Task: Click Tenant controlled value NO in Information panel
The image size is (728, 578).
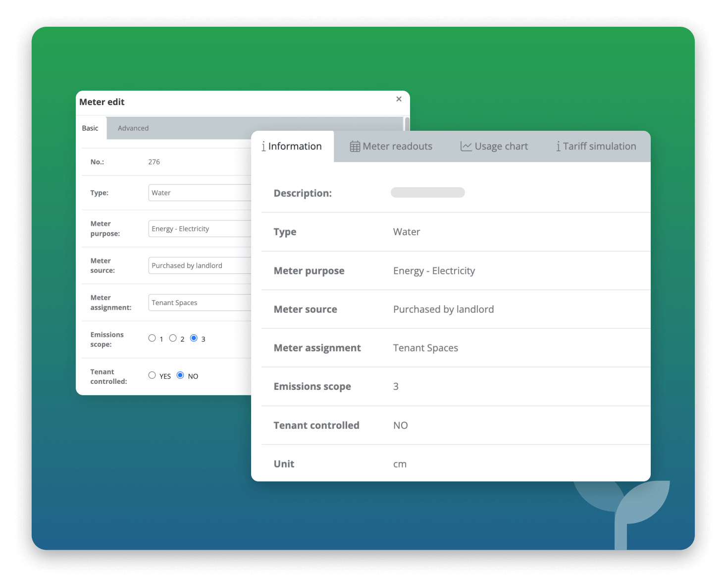Action: point(400,425)
